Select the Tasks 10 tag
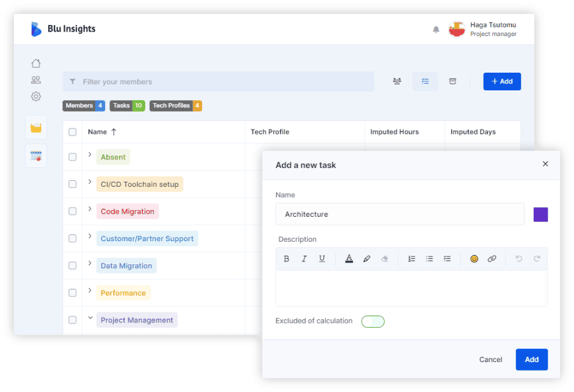The width and height of the screenshot is (574, 392). [x=128, y=106]
